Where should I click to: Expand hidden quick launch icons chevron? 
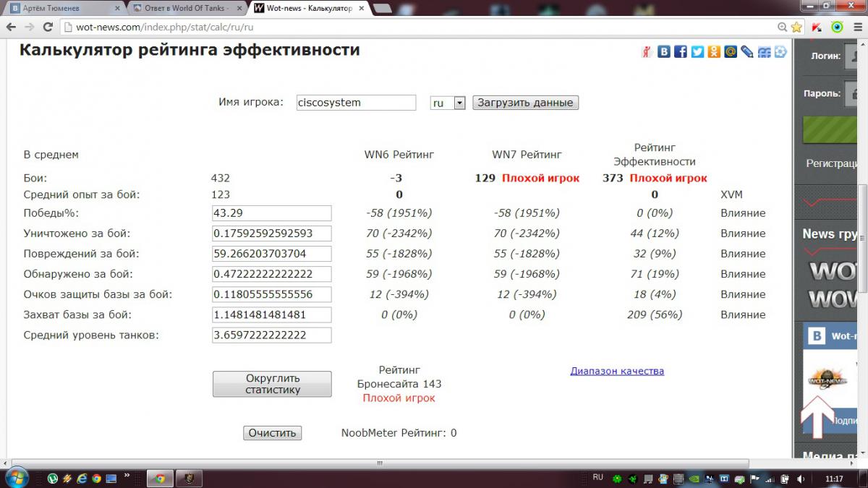pos(127,476)
